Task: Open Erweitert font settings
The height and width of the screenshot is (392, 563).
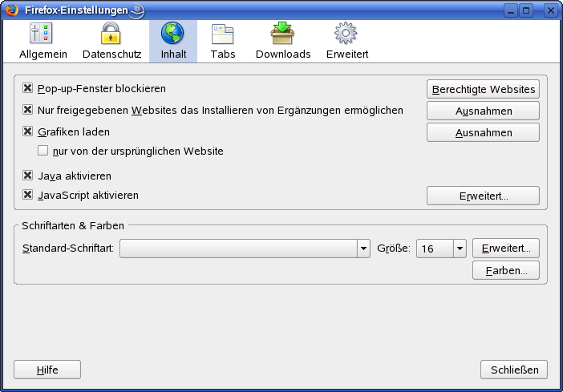Action: tap(506, 248)
